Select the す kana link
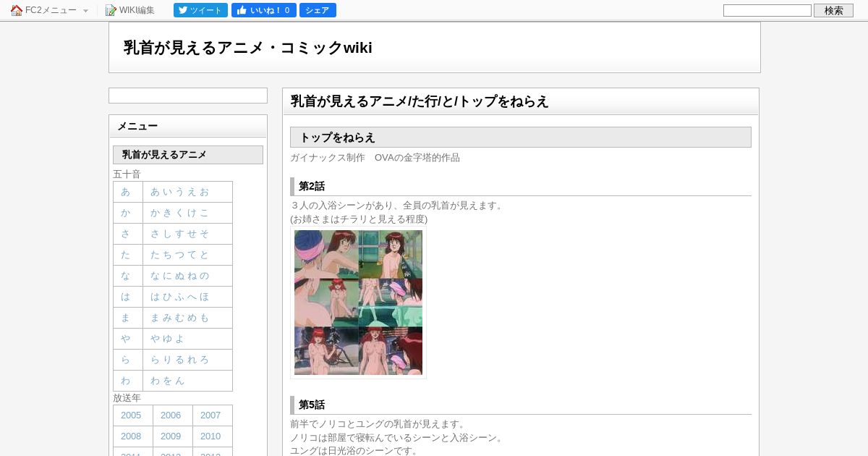This screenshot has height=456, width=868. [179, 234]
